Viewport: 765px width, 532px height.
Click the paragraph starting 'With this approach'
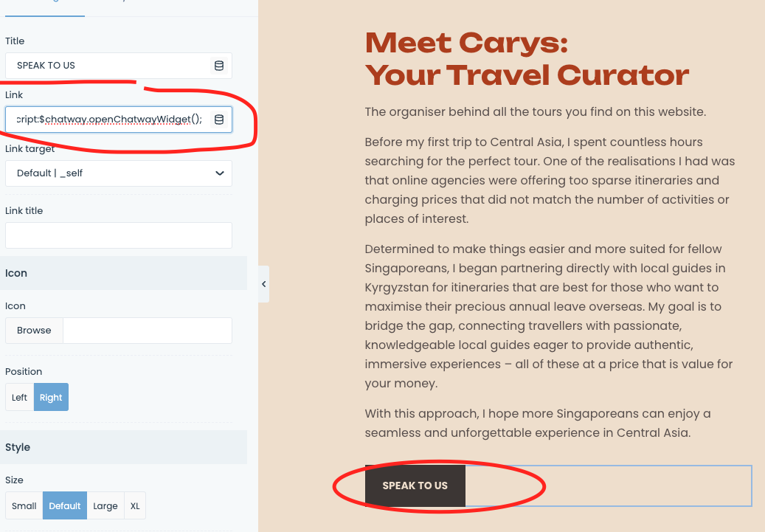click(x=538, y=423)
